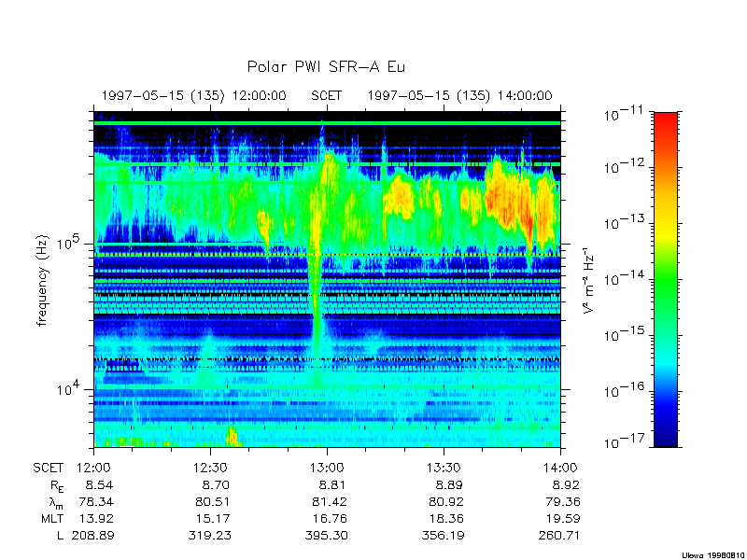
Task: Click the 13:30 time axis tick label
Action: 444,468
